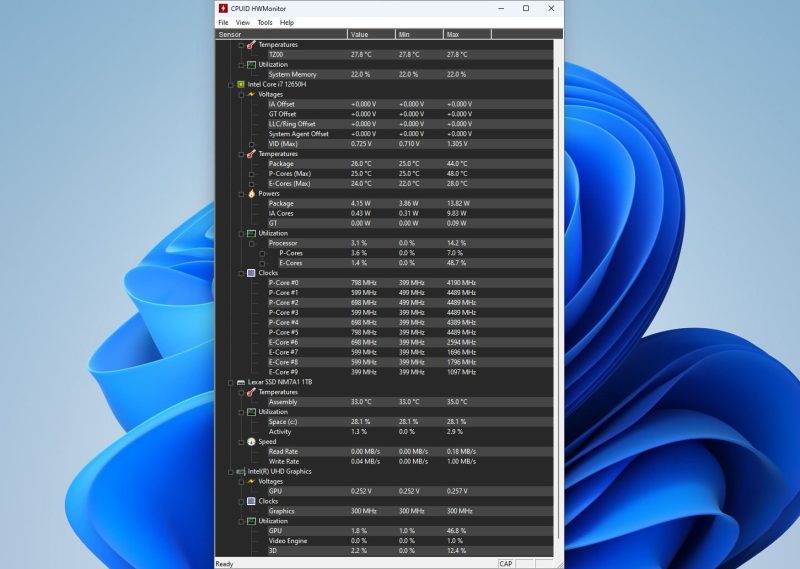Click the thermometer icon under Lexar SSD
The width and height of the screenshot is (800, 569).
251,392
